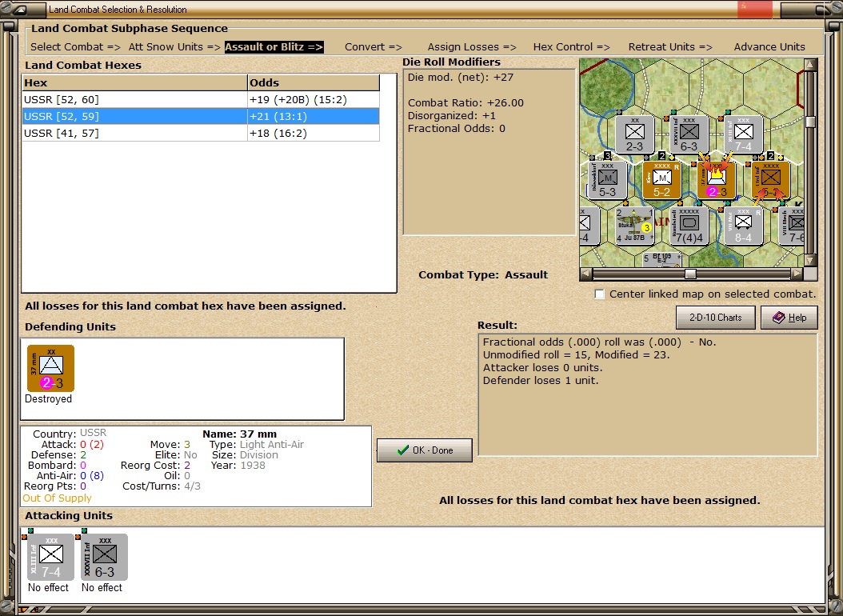Click the +21 (13:1) odds cell
843x616 pixels.
(314, 116)
